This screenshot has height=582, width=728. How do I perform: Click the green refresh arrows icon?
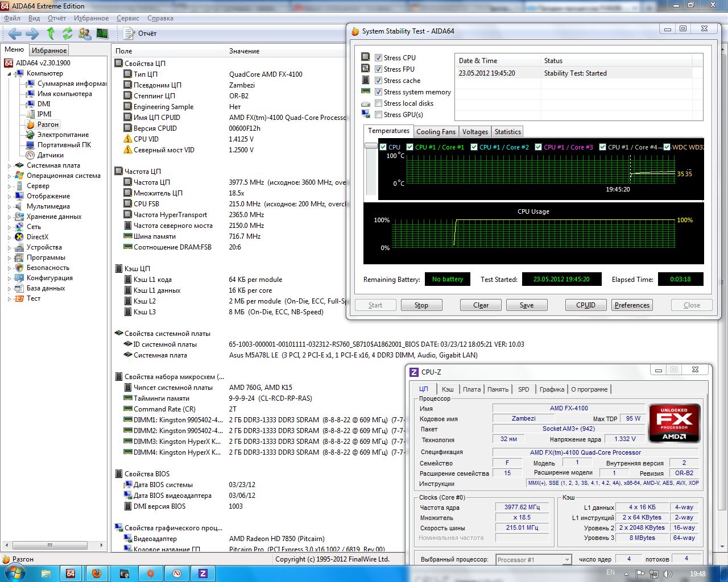[x=68, y=34]
